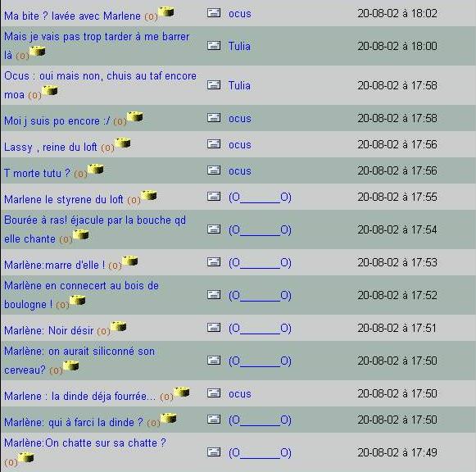The width and height of the screenshot is (476, 472).
Task: Click the message card icon in the "Lassy , reine du loft" row
Action: (x=214, y=144)
